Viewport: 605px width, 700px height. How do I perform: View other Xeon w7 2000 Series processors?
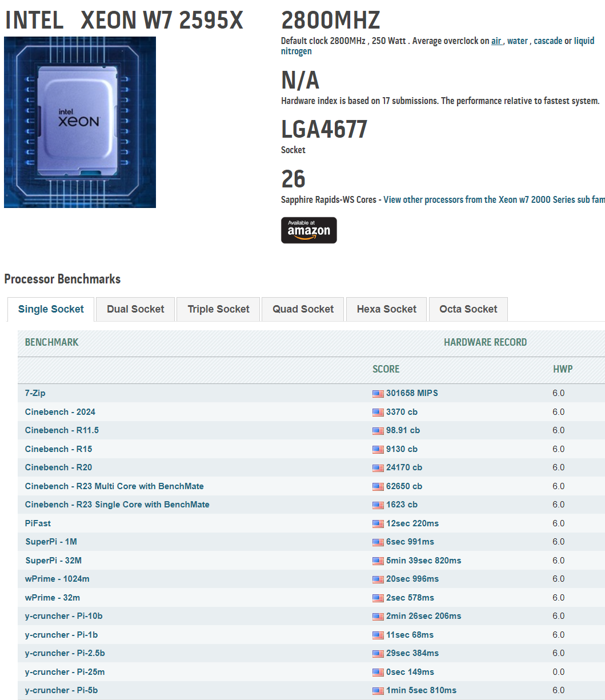point(494,200)
